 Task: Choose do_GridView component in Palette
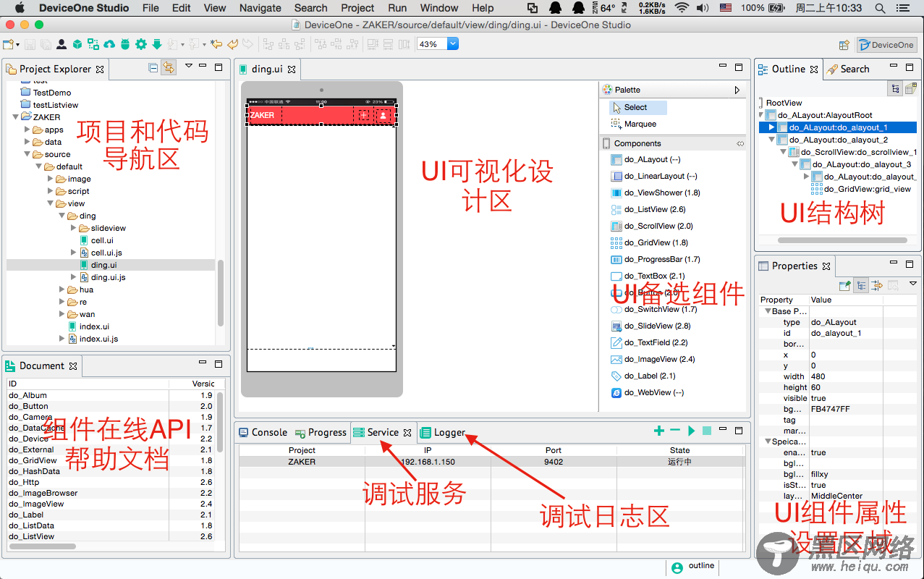coord(650,242)
